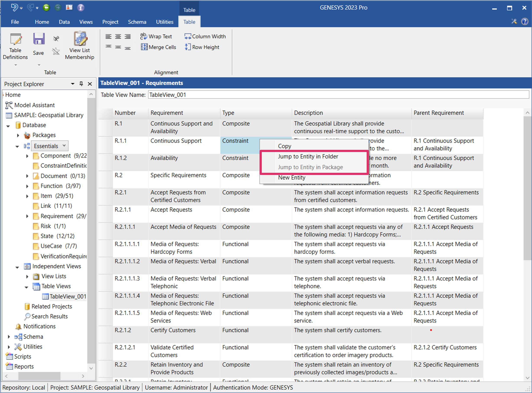
Task: Click the help question mark icon
Action: click(x=524, y=22)
